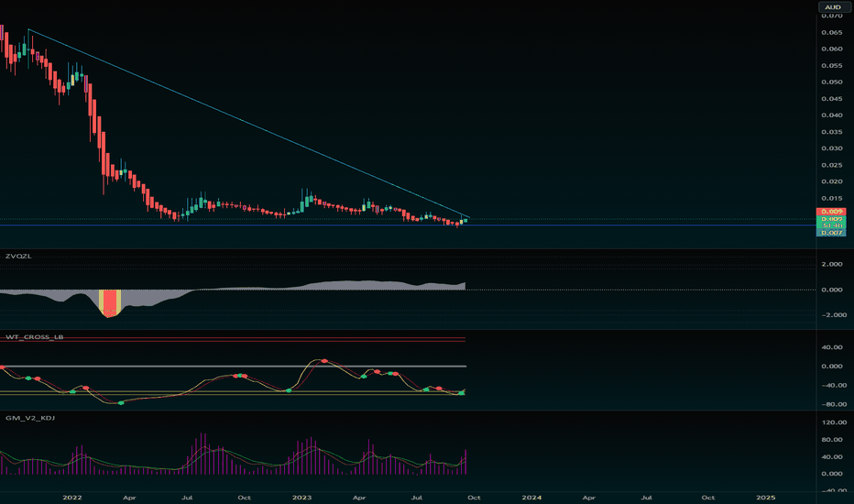Click the 0.040 price axis label
The image size is (854, 504).
[832, 115]
